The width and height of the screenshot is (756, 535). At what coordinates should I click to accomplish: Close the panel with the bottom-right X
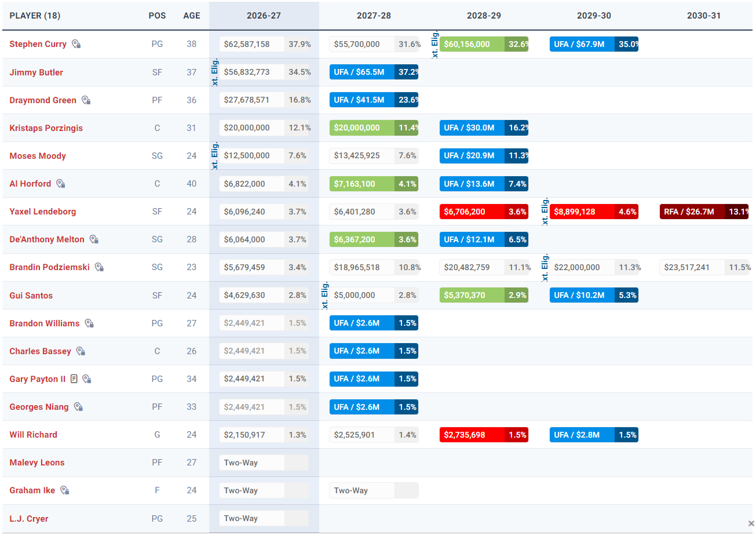(751, 523)
